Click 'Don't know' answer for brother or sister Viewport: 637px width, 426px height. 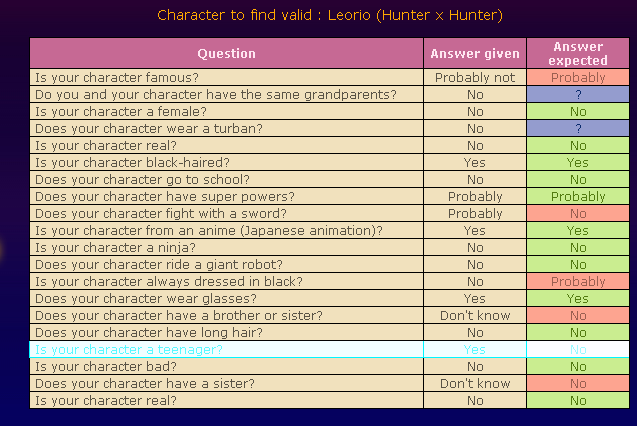click(475, 315)
